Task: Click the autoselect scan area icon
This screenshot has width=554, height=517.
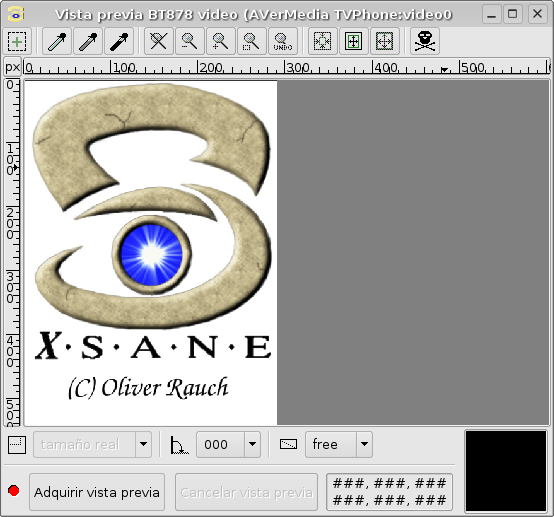Action: tap(323, 41)
